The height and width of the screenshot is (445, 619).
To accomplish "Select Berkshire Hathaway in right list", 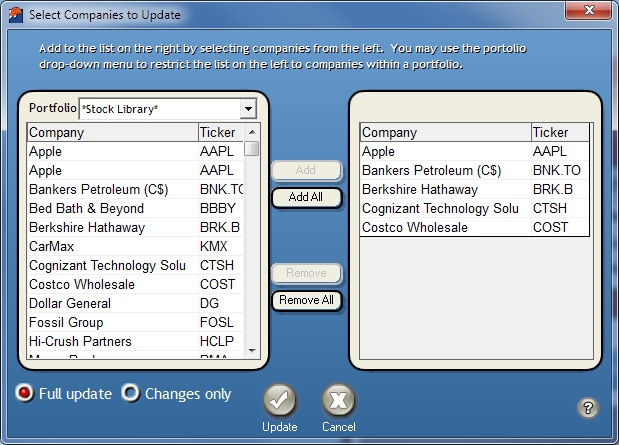I will 475,189.
